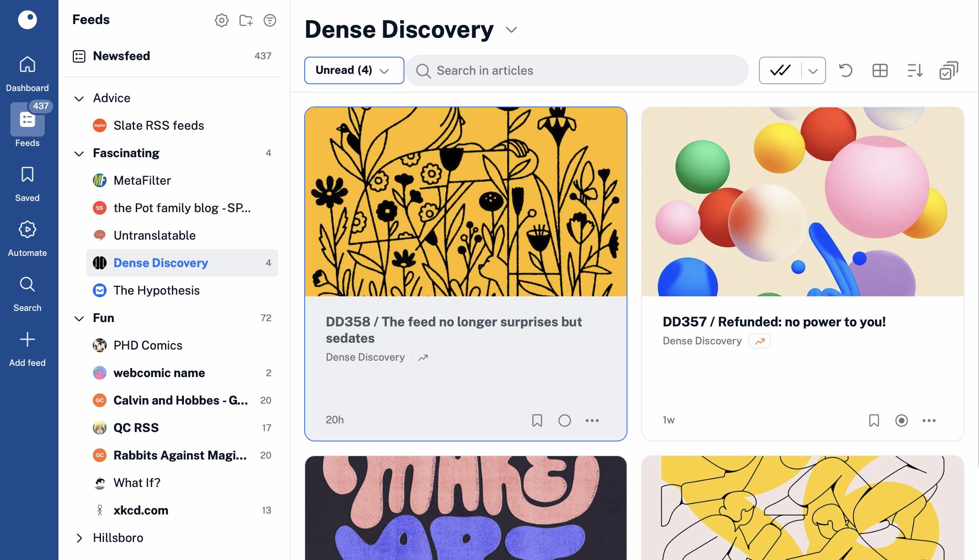
Task: Open the Unread (4) filter dropdown
Action: point(354,70)
